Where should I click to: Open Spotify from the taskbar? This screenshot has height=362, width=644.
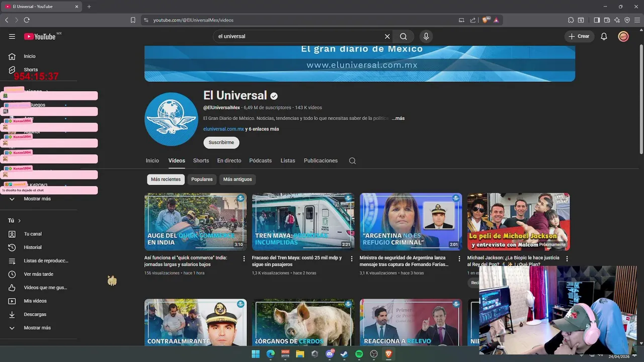[x=359, y=354]
